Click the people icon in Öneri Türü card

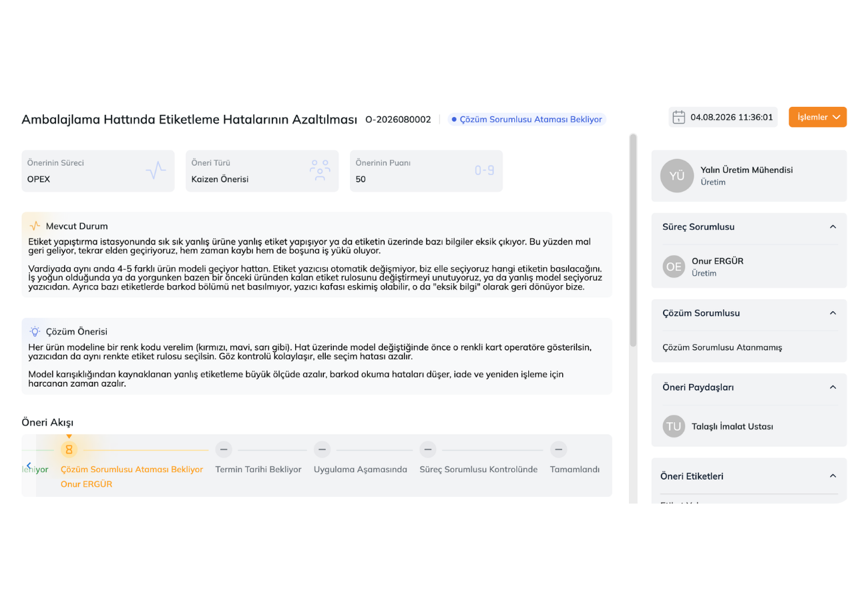(320, 171)
